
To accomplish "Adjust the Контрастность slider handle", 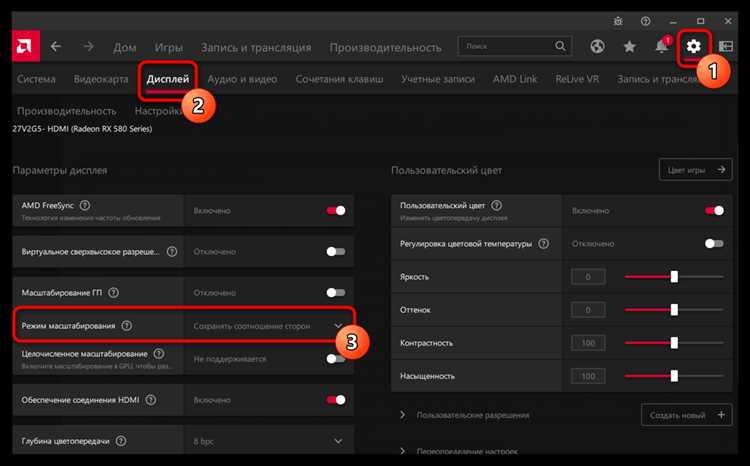I will 674,343.
